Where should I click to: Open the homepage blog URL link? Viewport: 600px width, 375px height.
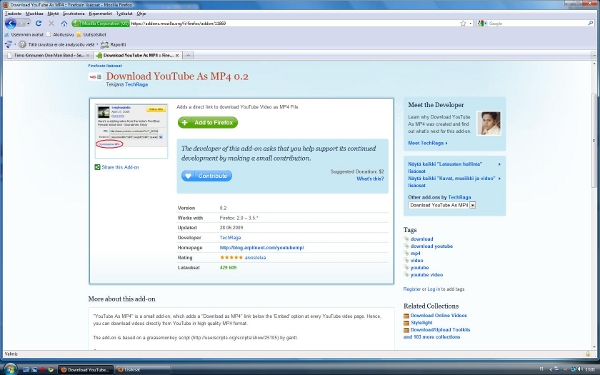(x=262, y=248)
